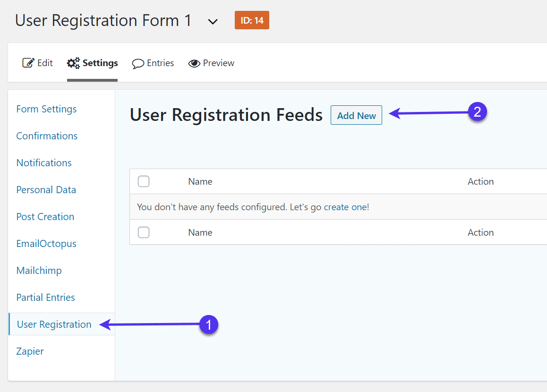Toggle the select-all checkbox in table footer
The width and height of the screenshot is (547, 392).
point(144,232)
